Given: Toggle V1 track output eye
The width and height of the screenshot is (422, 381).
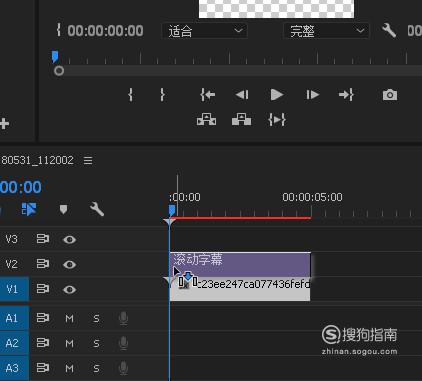Looking at the screenshot, I should click(x=69, y=289).
